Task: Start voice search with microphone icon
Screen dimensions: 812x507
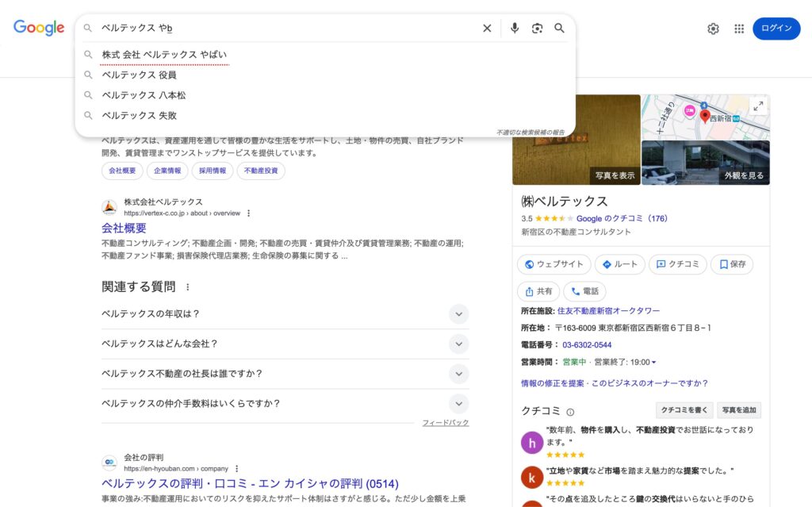Action: (x=515, y=29)
